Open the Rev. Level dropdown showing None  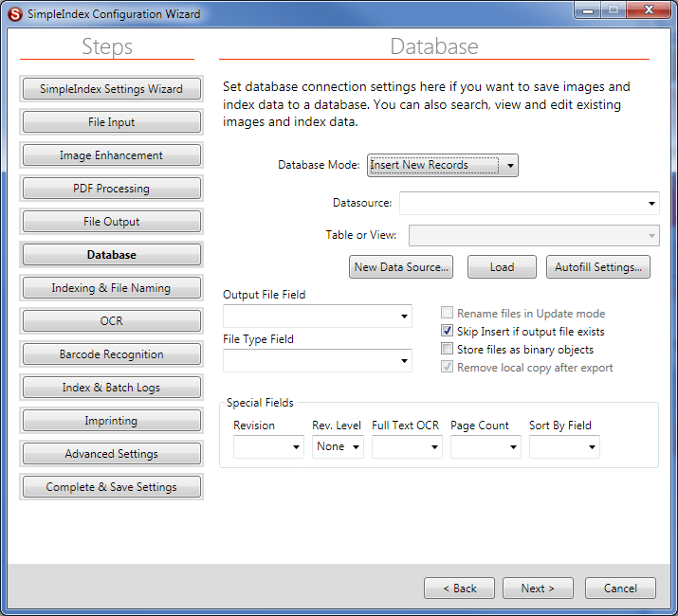tap(338, 446)
